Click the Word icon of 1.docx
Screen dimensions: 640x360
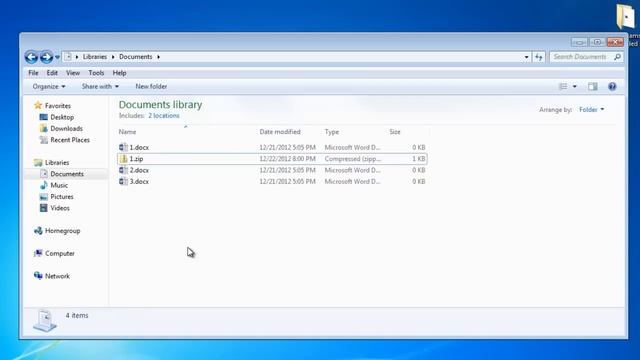[123, 147]
